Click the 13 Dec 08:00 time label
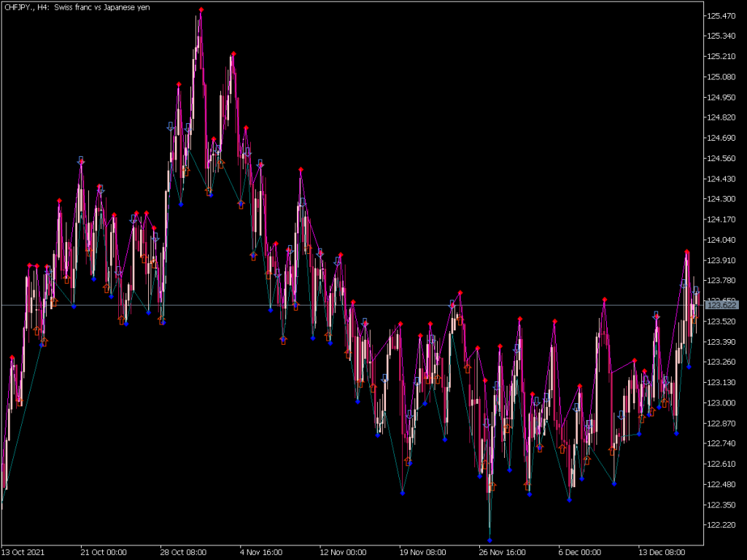 click(x=662, y=552)
